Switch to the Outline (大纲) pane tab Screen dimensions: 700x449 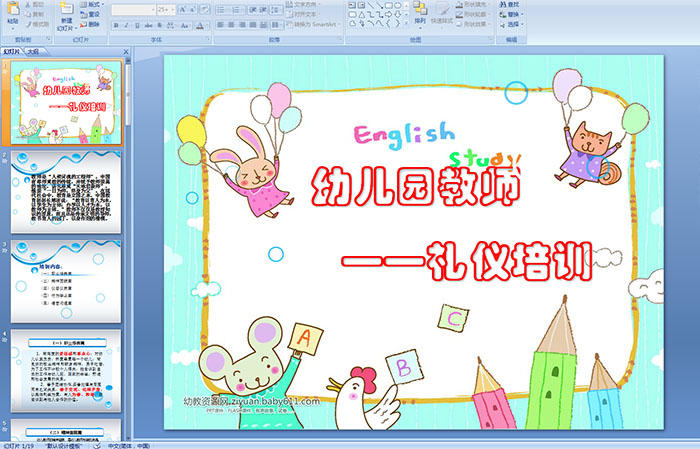tap(33, 52)
